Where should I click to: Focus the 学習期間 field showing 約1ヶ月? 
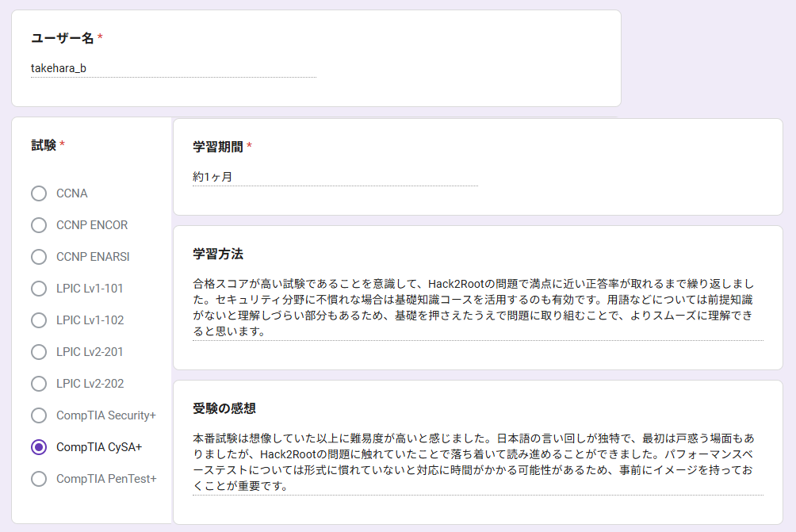tap(335, 177)
